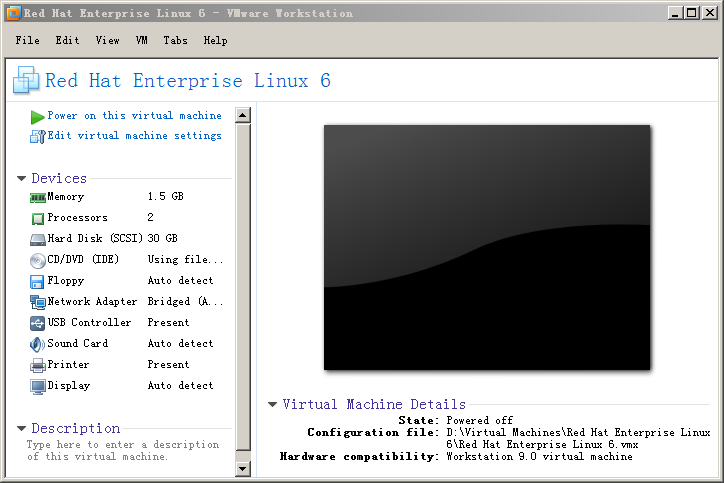Screen dimensions: 724x483
Task: Select the CD/DVD (IDE) disc icon
Action: coord(37,260)
